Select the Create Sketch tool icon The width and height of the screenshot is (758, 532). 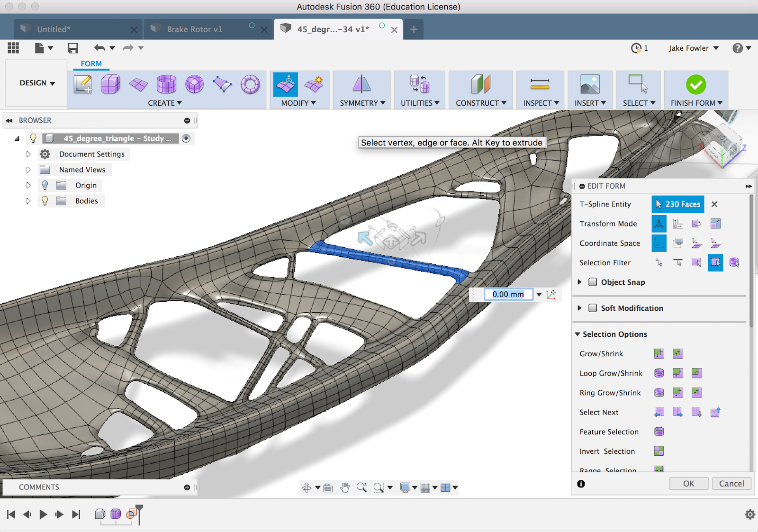click(83, 84)
